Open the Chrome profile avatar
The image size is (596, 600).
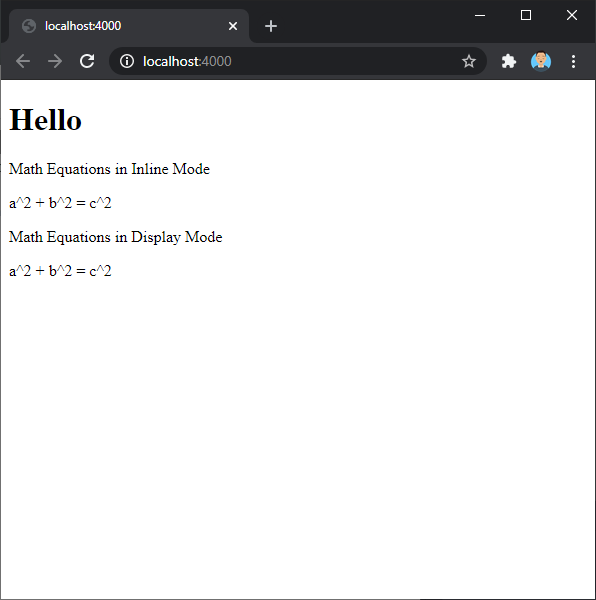click(541, 61)
